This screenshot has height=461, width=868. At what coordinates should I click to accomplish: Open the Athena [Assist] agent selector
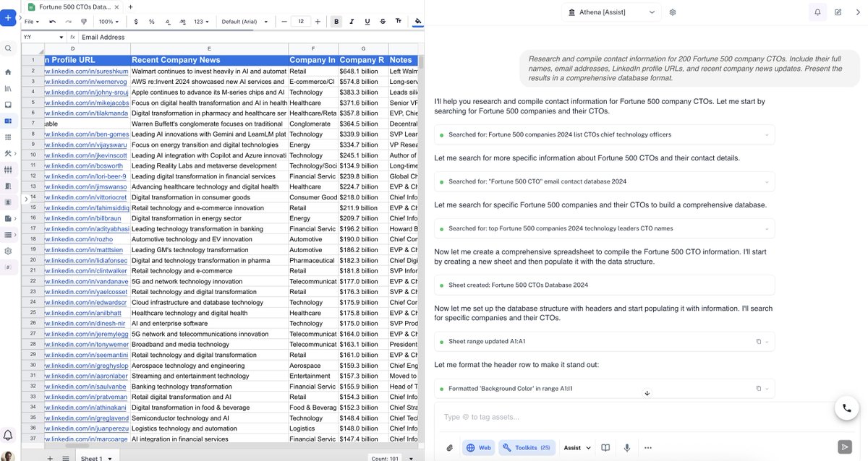[611, 12]
